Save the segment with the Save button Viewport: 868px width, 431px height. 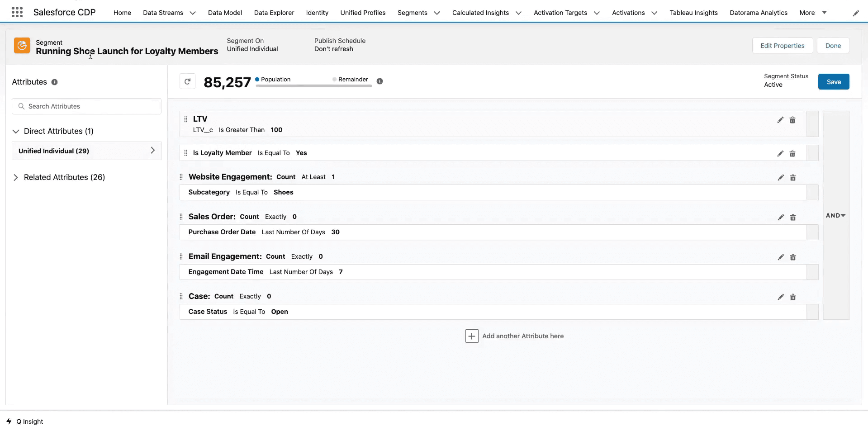(x=833, y=81)
